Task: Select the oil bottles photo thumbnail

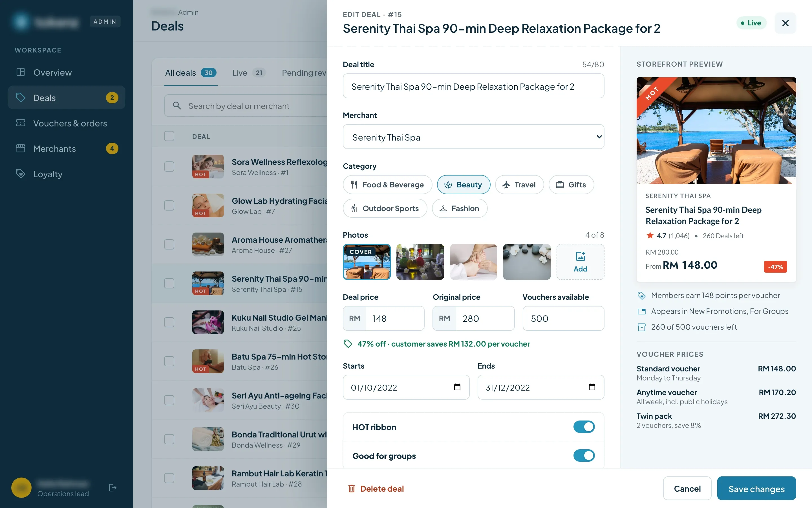Action: coord(420,262)
